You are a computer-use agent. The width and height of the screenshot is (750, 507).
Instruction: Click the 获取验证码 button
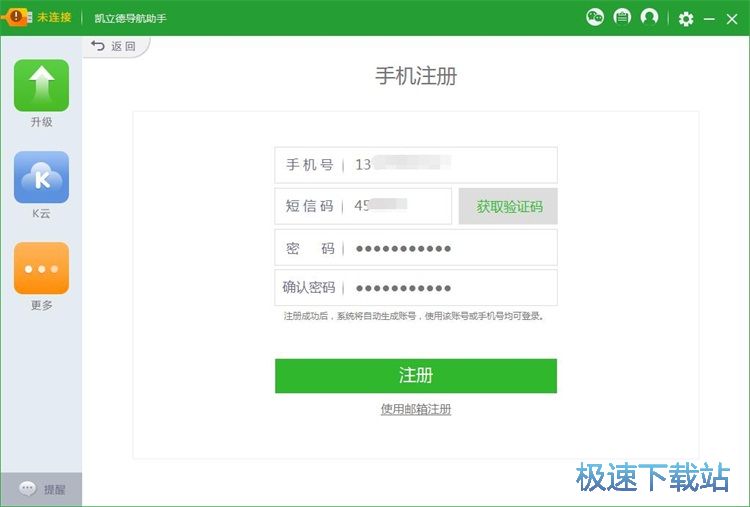point(508,206)
